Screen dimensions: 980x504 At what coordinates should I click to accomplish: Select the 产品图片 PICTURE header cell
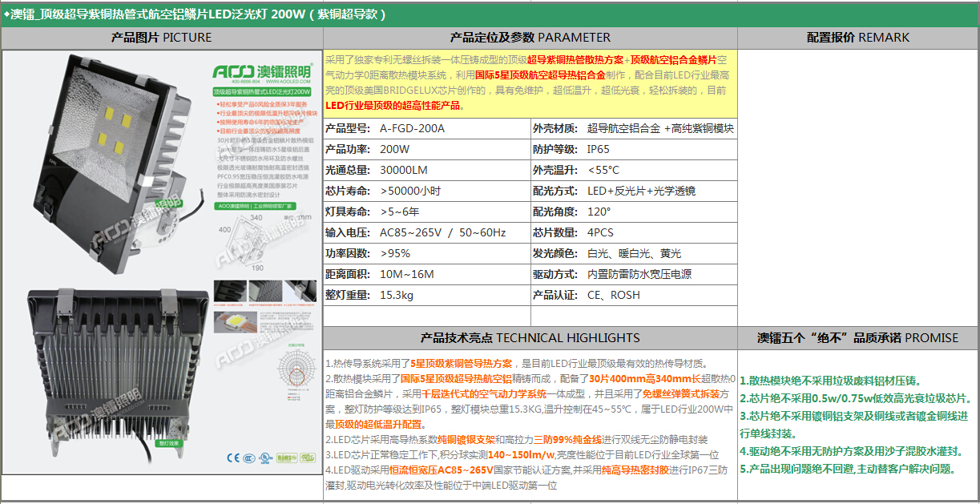[162, 38]
